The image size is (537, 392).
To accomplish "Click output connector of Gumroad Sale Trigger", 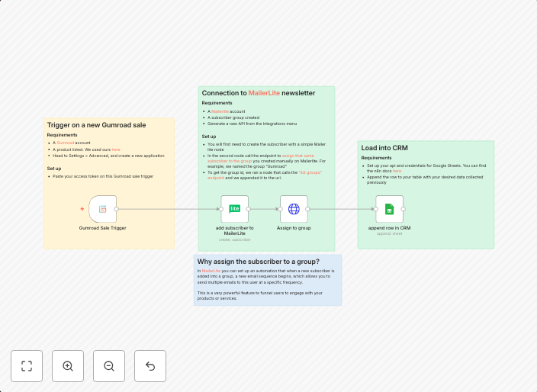I will coord(117,209).
